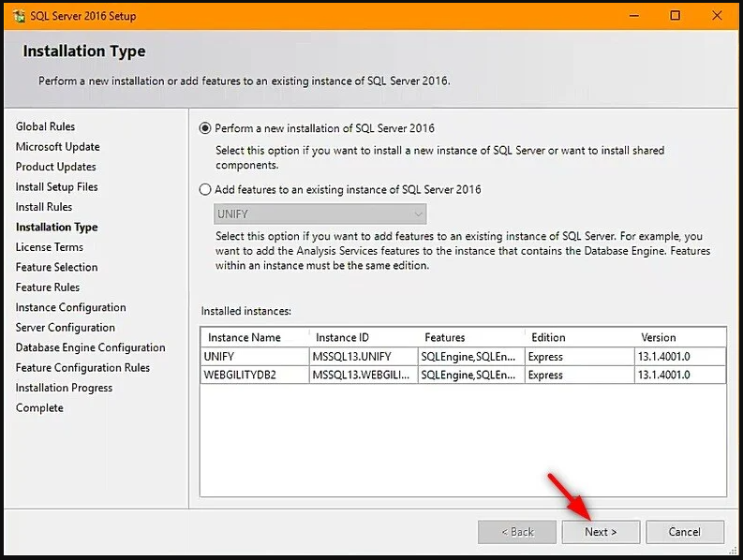The height and width of the screenshot is (560, 743).
Task: Cancel the SQL Server installation
Action: pyautogui.click(x=684, y=532)
